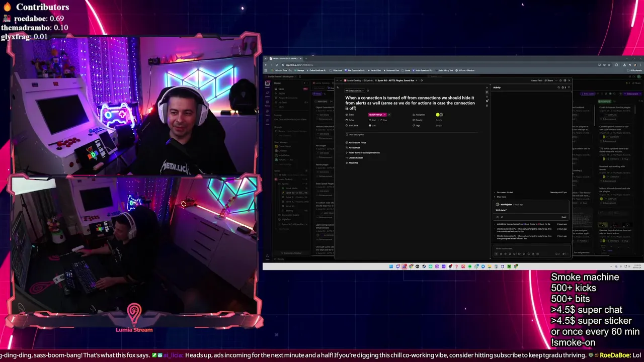The image size is (644, 362).
Task: Open the Windows Start menu
Action: click(391, 266)
